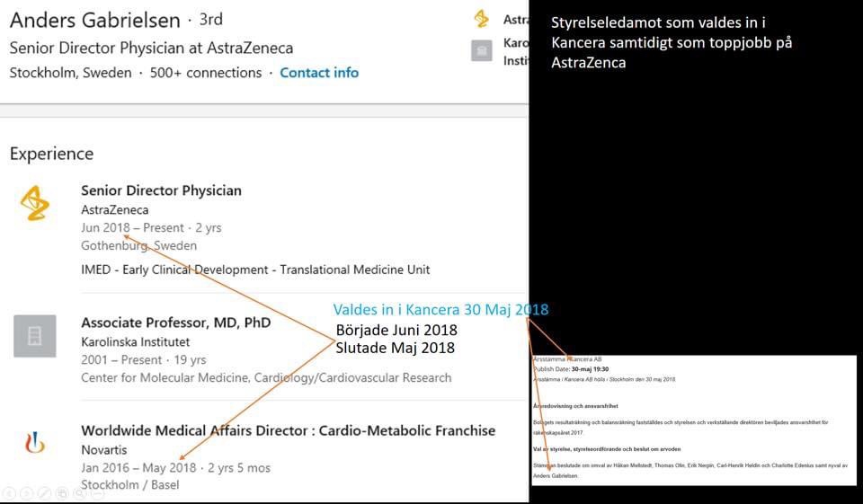Select the Årsstämma Kancera AB press release image
The height and width of the screenshot is (504, 863).
coord(693,420)
